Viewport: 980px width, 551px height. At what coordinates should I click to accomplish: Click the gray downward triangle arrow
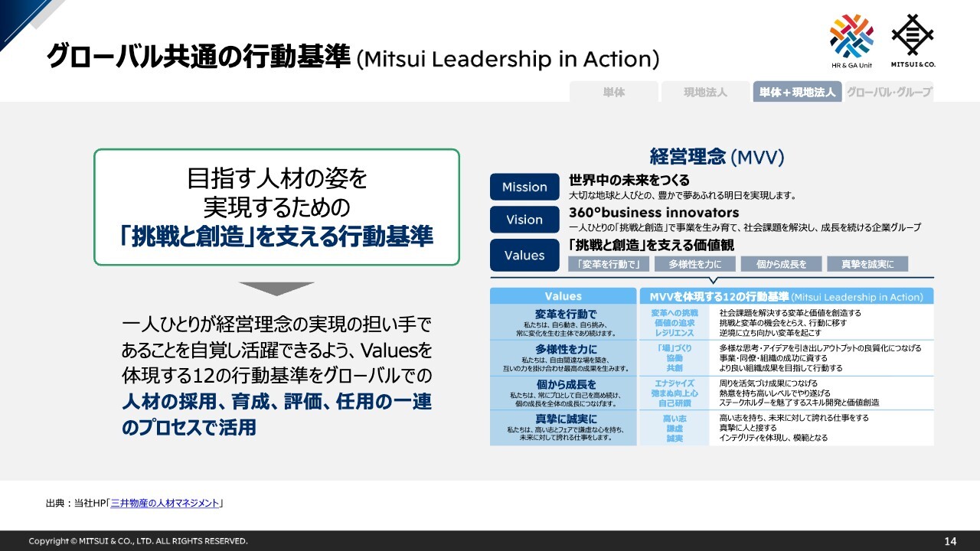(x=276, y=289)
